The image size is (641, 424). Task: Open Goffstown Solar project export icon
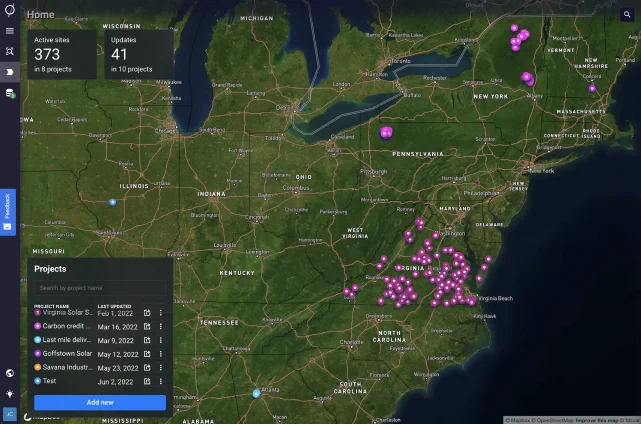tap(147, 354)
